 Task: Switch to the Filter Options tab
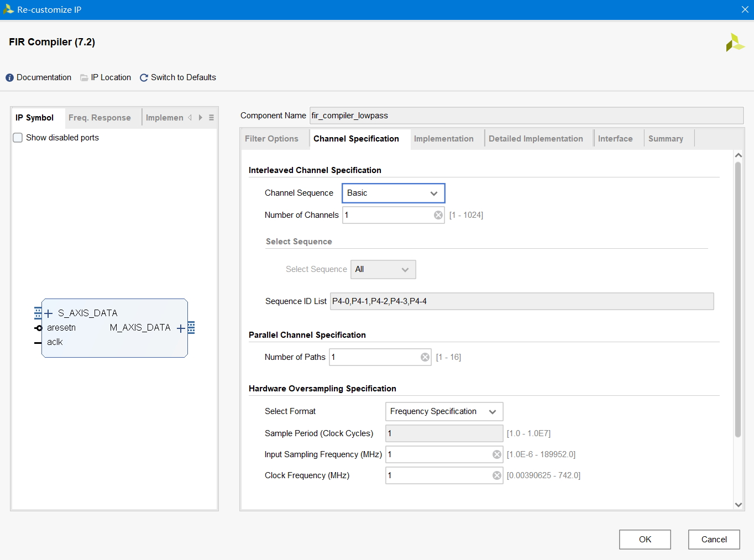point(271,139)
